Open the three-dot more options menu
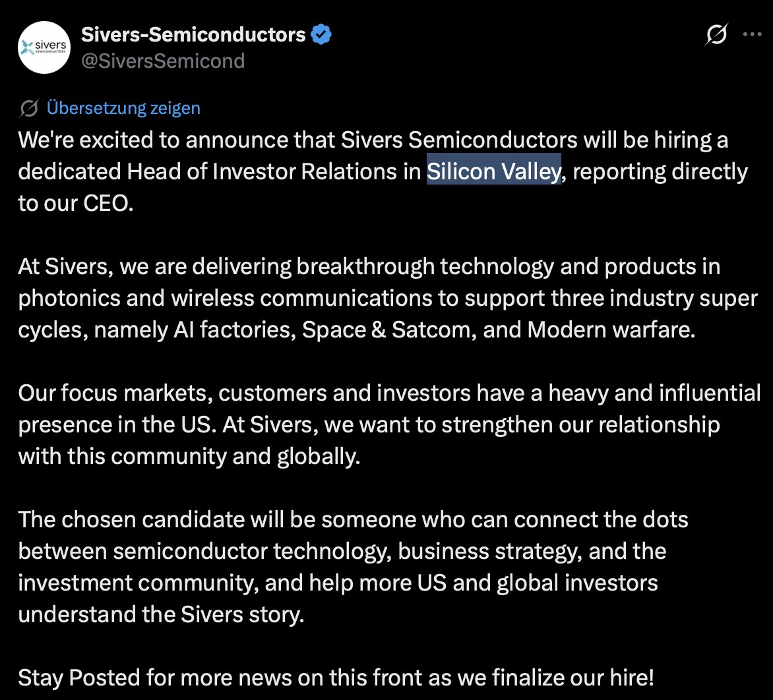 (753, 34)
